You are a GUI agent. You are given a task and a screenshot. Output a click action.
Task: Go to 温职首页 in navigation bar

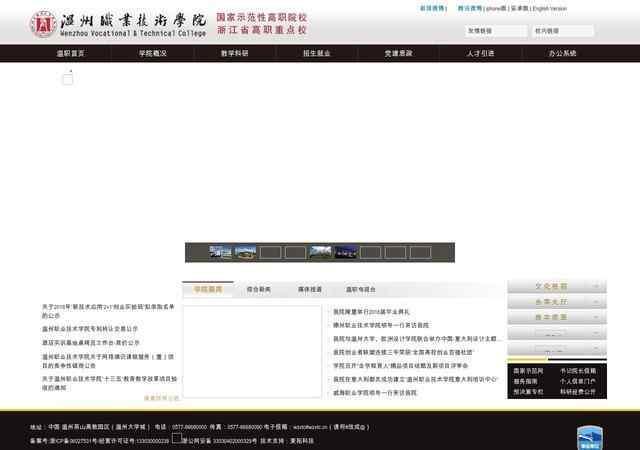click(x=71, y=53)
